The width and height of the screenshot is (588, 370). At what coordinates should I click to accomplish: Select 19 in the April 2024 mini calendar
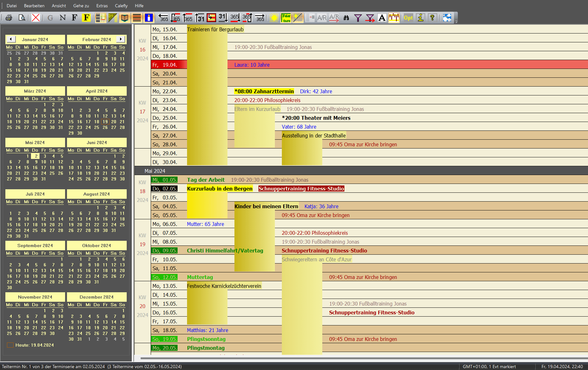tap(105, 122)
